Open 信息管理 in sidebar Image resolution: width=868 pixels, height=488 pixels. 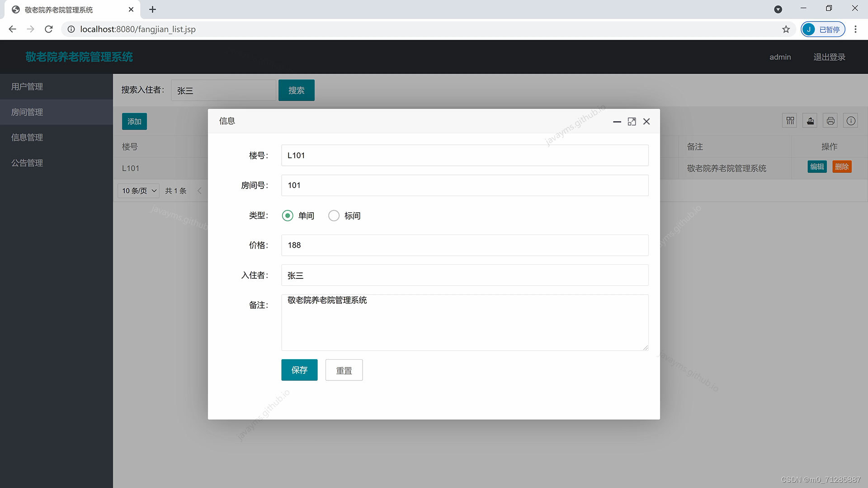point(27,137)
